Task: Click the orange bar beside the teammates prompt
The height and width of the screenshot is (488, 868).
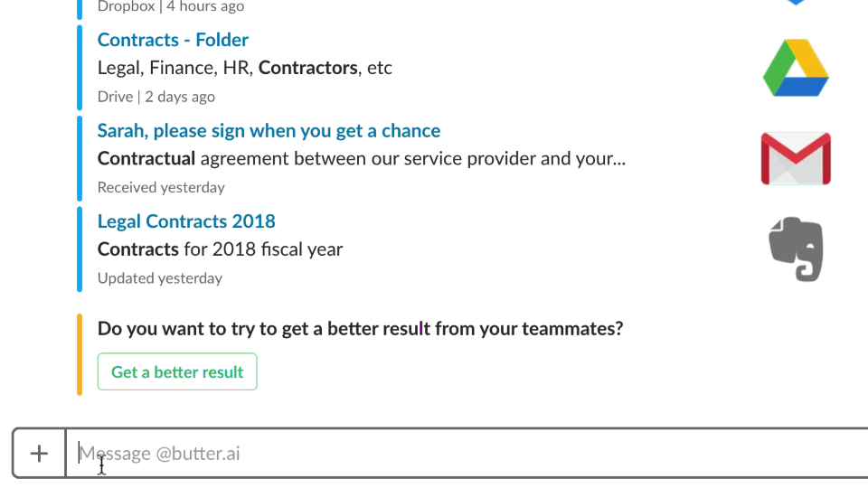Action: [80, 354]
